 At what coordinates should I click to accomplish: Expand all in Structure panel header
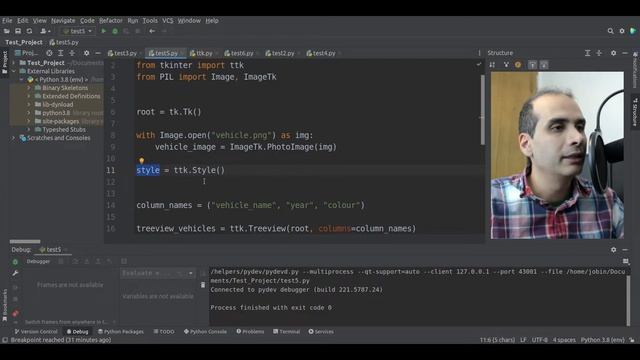[x=587, y=53]
